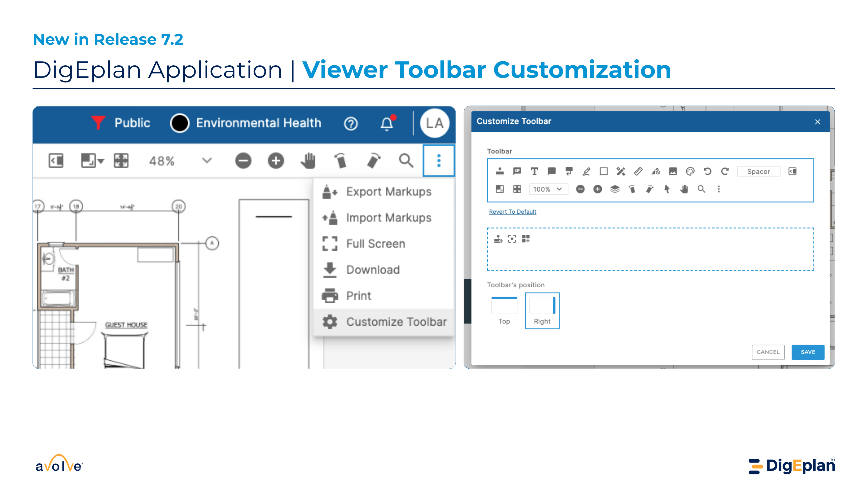This screenshot has height=488, width=868.
Task: Choose Export Markups from the menu
Action: click(384, 192)
